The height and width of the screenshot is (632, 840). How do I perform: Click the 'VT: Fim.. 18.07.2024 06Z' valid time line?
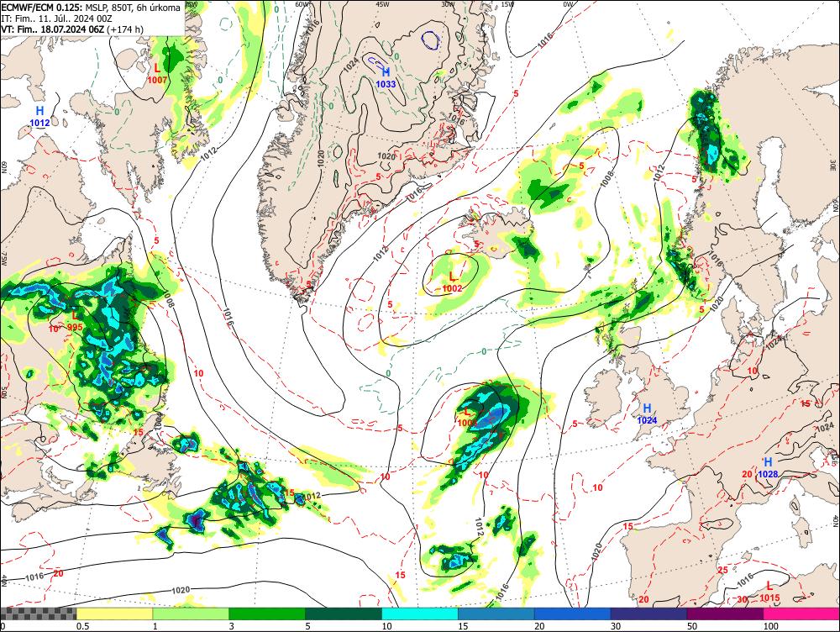click(x=52, y=29)
